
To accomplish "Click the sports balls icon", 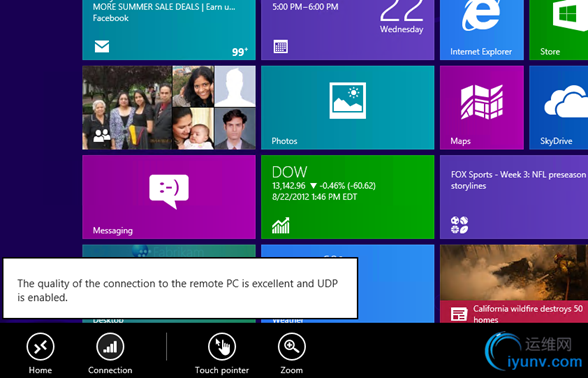I will (x=459, y=225).
